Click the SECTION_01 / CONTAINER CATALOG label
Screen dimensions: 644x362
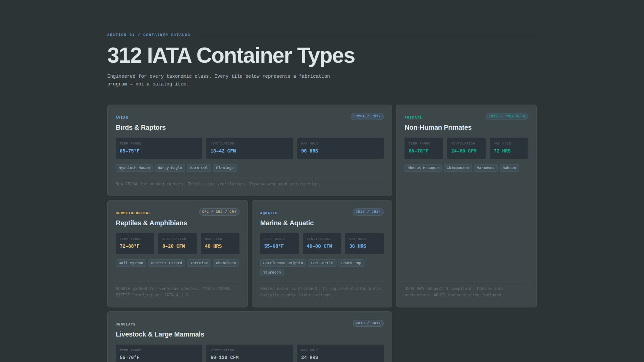click(x=149, y=35)
